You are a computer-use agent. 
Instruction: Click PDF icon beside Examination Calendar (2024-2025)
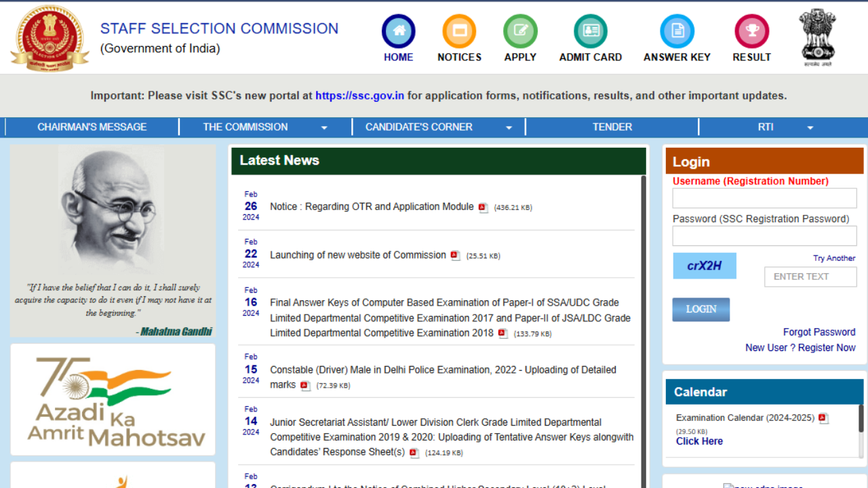[x=823, y=418]
